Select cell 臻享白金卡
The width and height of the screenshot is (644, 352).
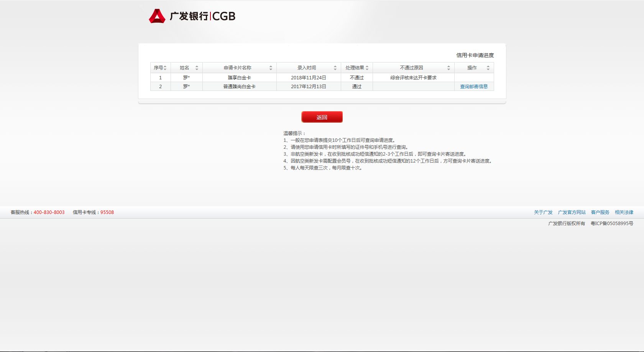click(240, 78)
